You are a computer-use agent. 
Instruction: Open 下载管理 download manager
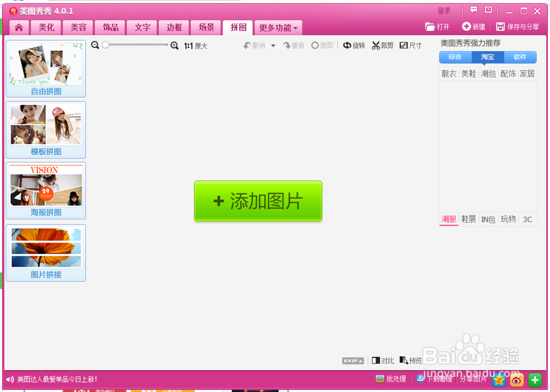[x=435, y=379]
